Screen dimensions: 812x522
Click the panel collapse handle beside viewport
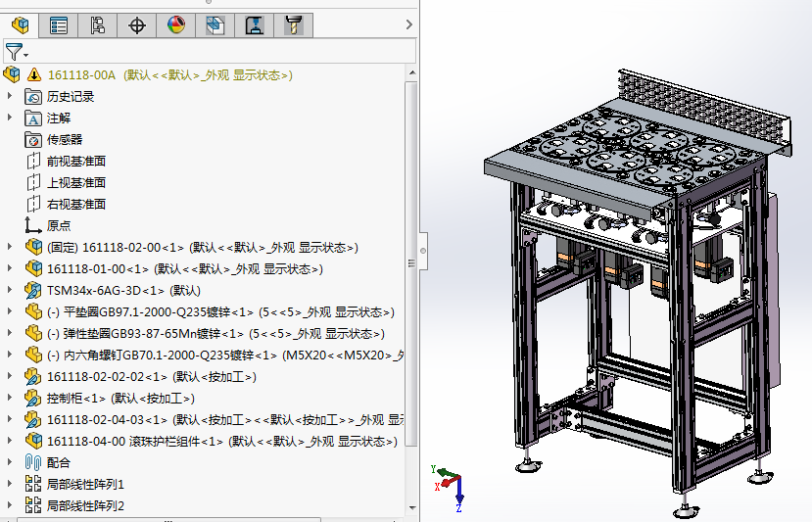pos(423,251)
